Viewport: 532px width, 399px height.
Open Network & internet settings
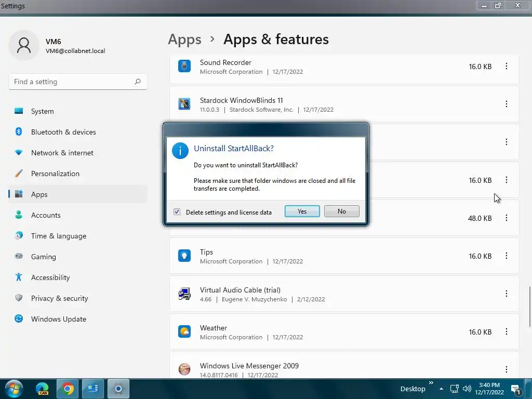78,153
